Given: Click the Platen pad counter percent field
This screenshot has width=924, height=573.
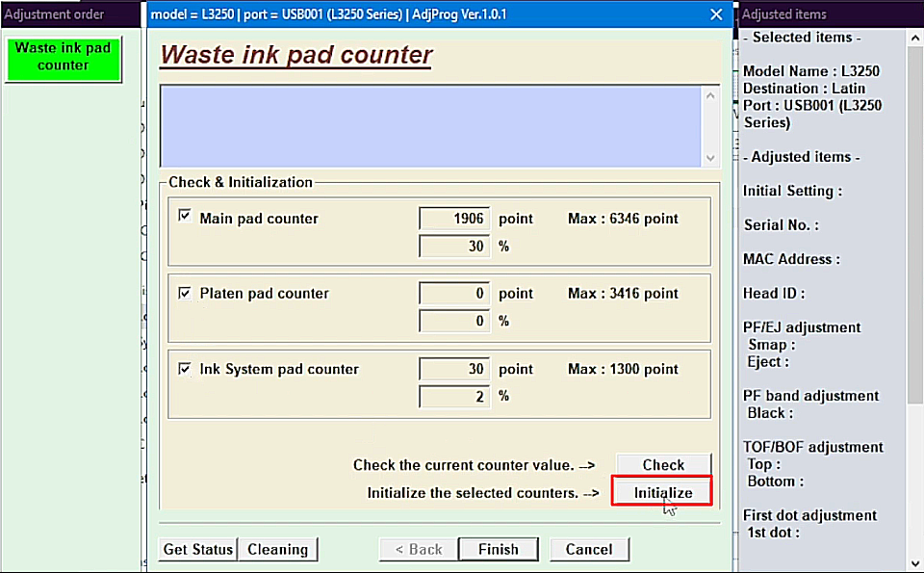Looking at the screenshot, I should point(453,322).
